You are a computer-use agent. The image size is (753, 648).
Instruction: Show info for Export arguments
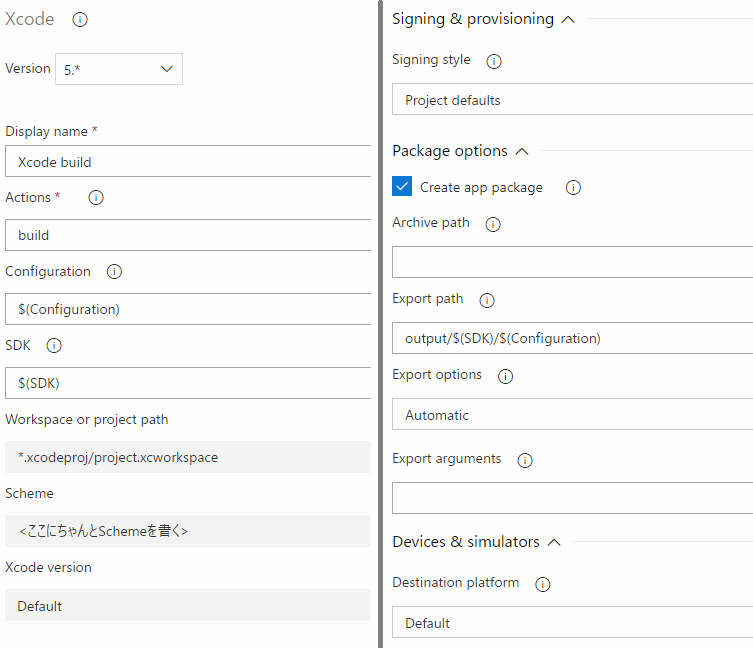(x=525, y=460)
